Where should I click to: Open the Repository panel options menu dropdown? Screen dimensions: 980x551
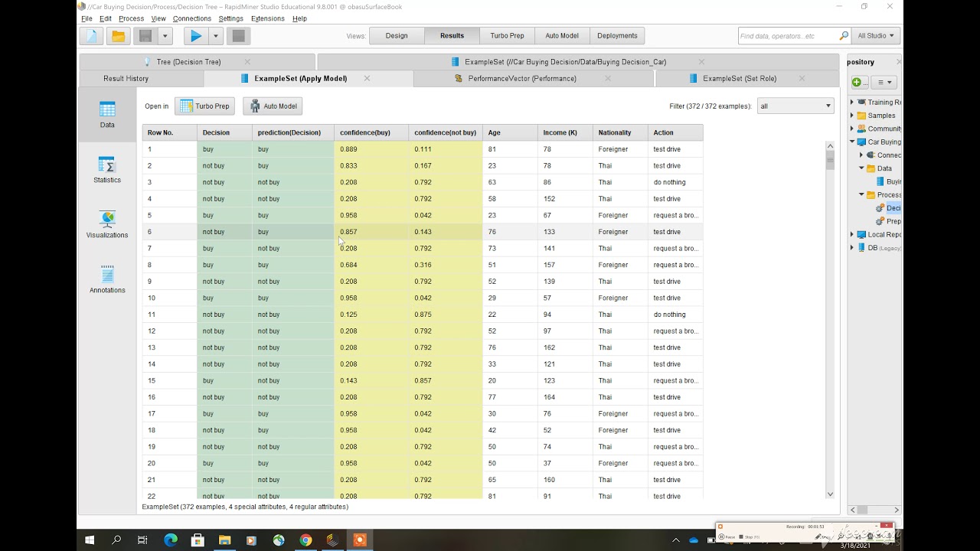coord(884,82)
